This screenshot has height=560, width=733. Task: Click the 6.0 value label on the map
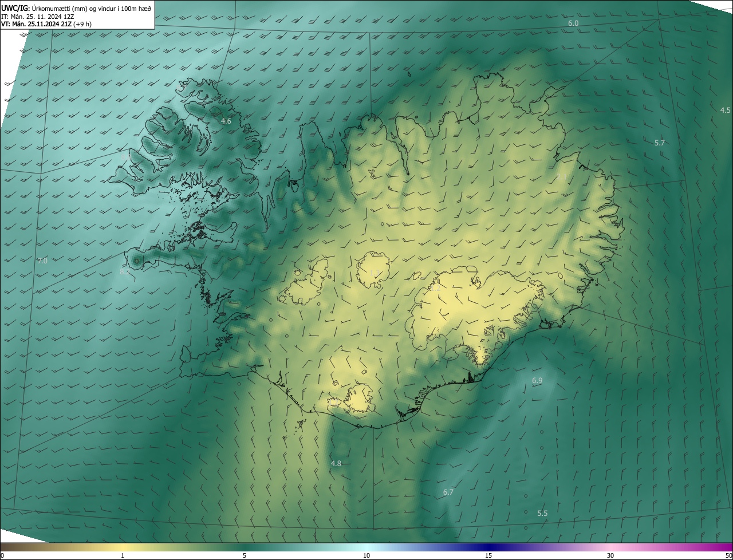click(x=573, y=23)
